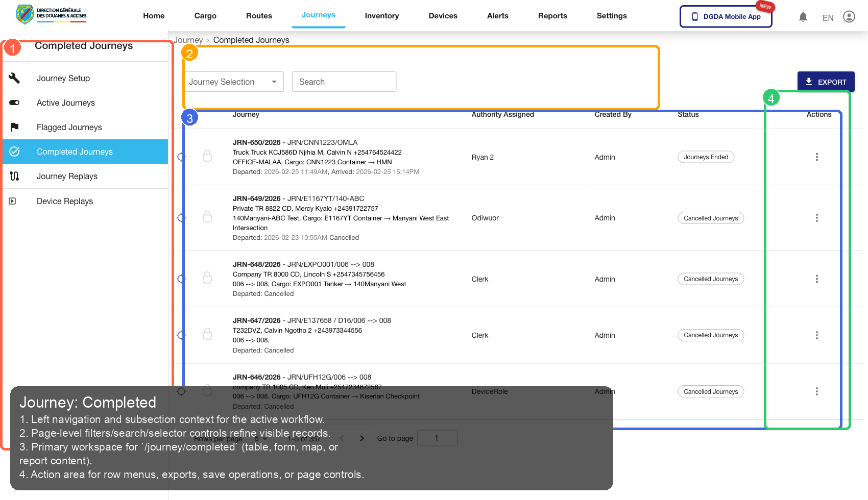Switch to the Inventory tab
The height and width of the screenshot is (500, 868).
point(381,16)
